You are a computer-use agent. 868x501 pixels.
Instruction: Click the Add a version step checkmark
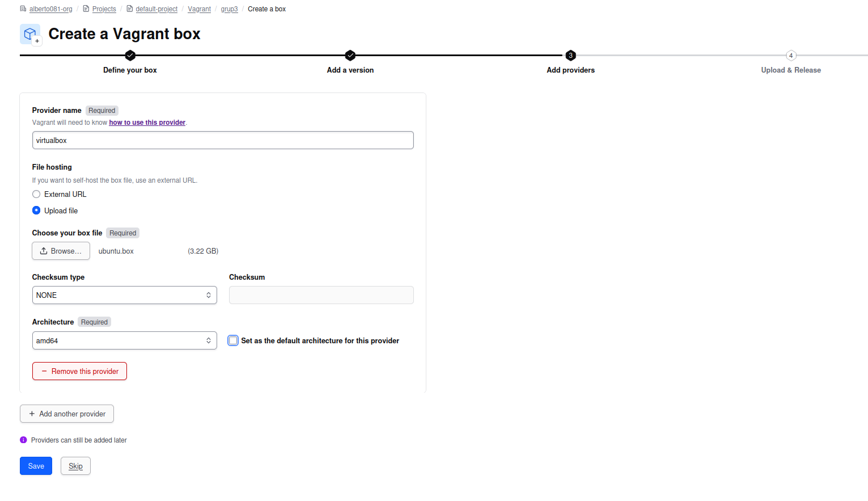tap(350, 55)
